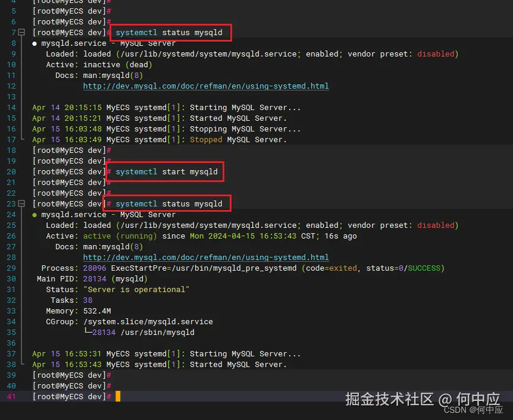
Task: Click the 'systemctl status mysqld' command on line 7
Action: (x=169, y=32)
